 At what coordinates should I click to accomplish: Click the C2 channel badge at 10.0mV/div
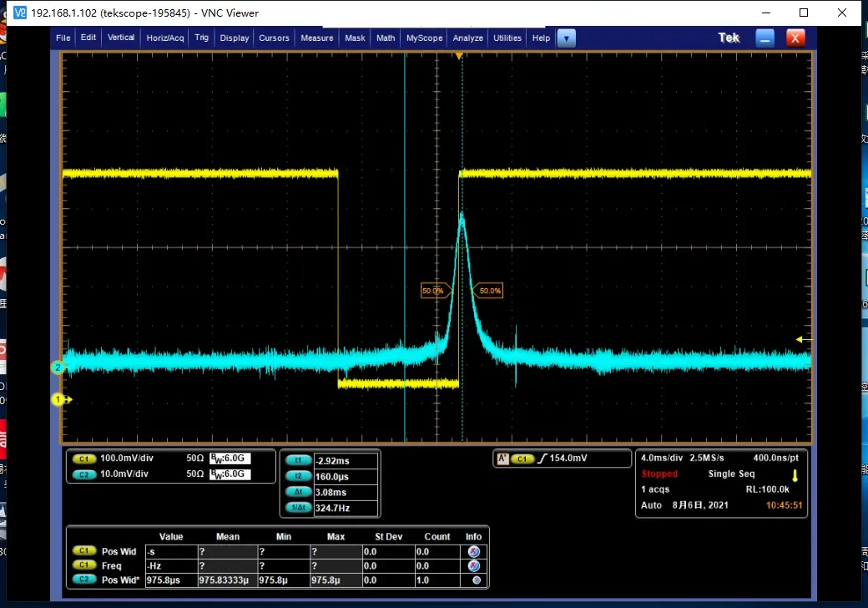(83, 474)
